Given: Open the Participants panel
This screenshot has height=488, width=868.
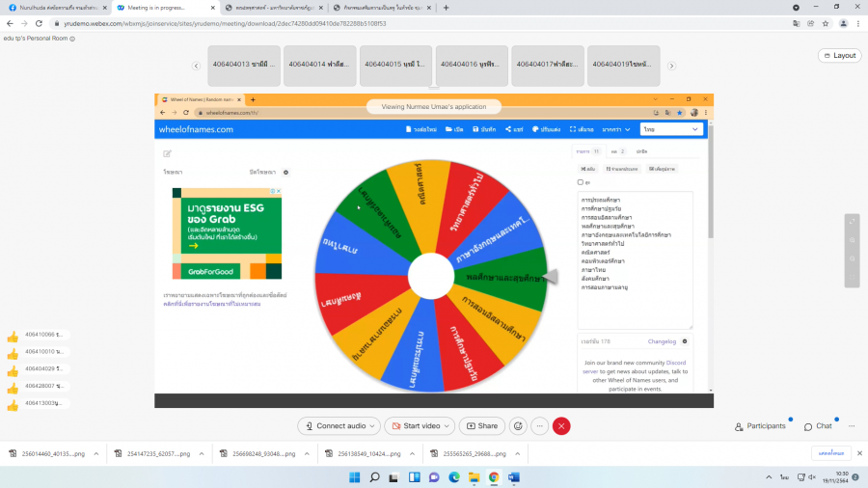Looking at the screenshot, I should coord(760,425).
